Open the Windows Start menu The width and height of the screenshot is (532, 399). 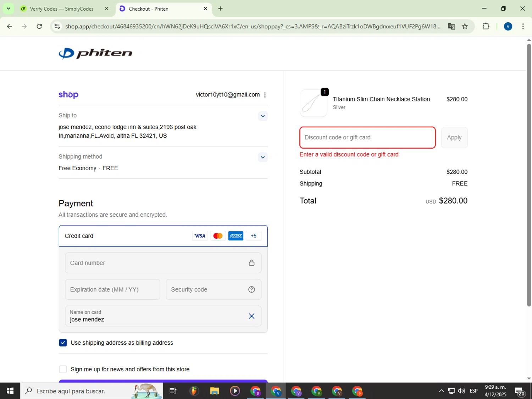coord(10,391)
